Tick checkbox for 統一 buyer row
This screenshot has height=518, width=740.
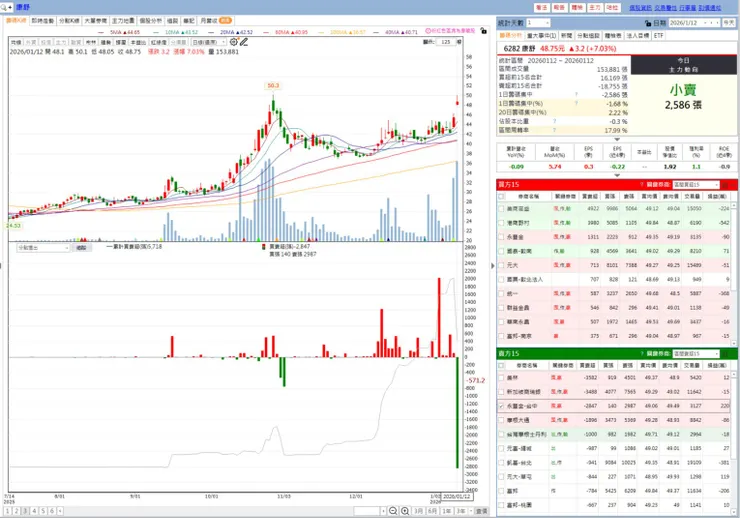tap(501, 293)
